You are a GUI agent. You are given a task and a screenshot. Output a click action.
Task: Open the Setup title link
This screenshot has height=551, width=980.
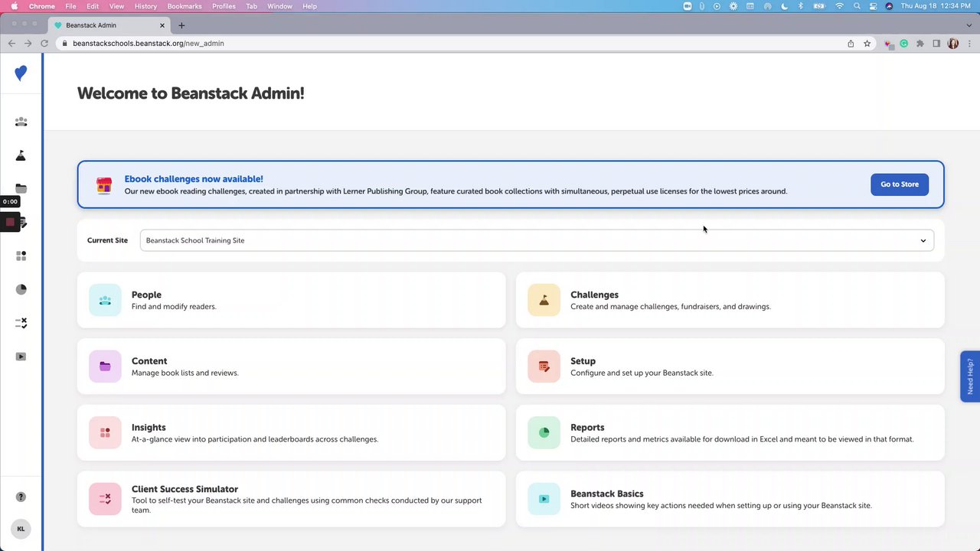click(x=583, y=361)
